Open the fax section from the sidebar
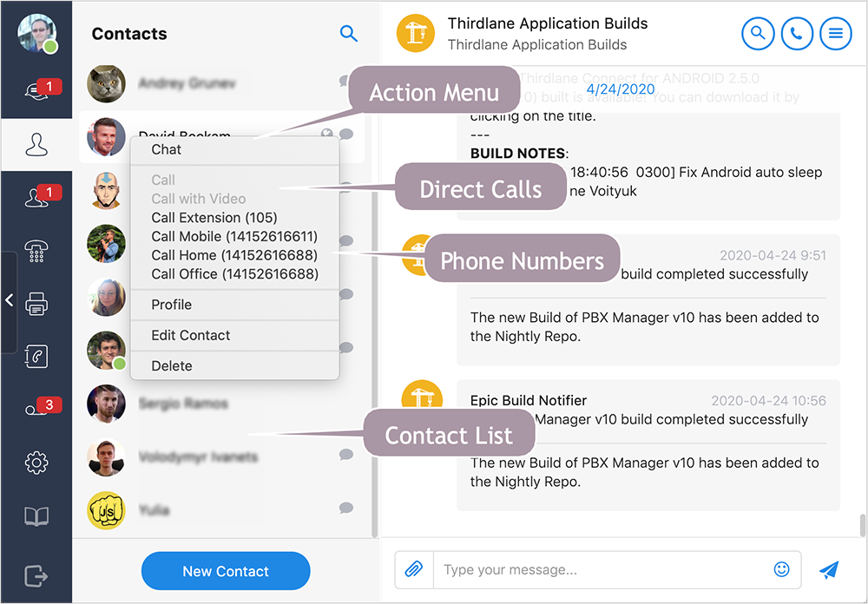The height and width of the screenshot is (604, 868). point(36,302)
